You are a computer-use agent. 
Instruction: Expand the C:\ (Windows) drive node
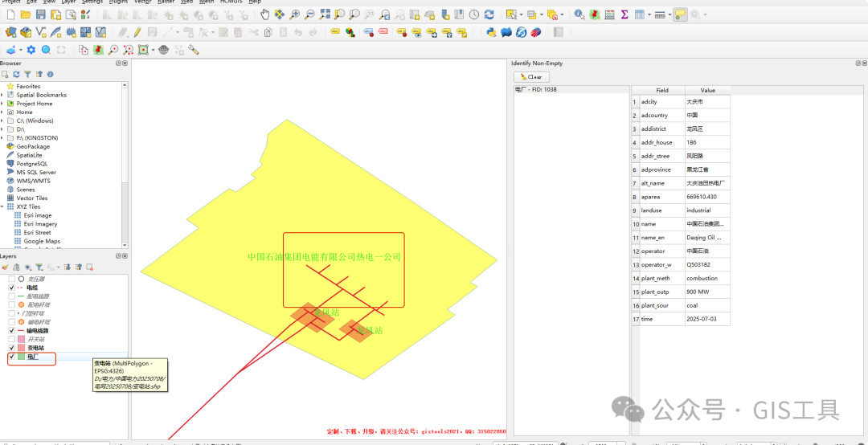click(x=2, y=120)
